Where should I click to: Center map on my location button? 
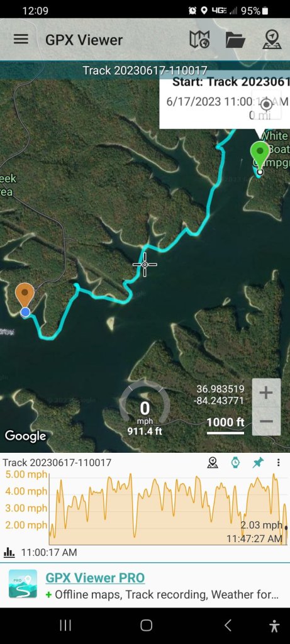(x=267, y=104)
